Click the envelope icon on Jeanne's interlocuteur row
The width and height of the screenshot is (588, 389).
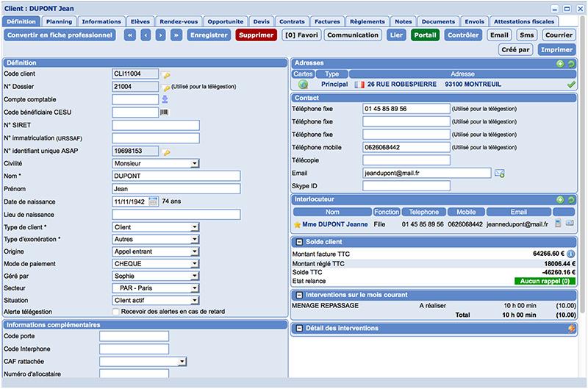570,224
